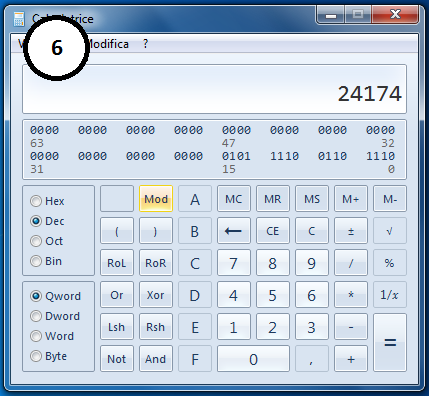Image resolution: width=429 pixels, height=396 pixels.
Task: Click the RoL rotate left button
Action: coord(117,263)
